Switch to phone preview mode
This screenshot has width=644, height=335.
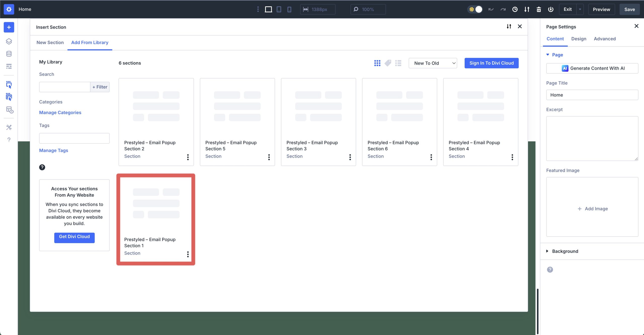(289, 9)
